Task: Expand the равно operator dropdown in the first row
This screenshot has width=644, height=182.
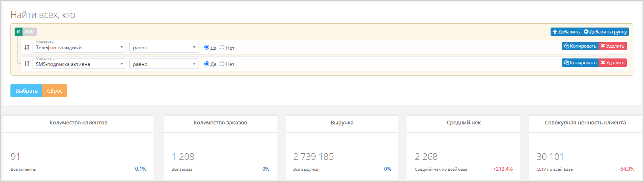Action: point(164,47)
